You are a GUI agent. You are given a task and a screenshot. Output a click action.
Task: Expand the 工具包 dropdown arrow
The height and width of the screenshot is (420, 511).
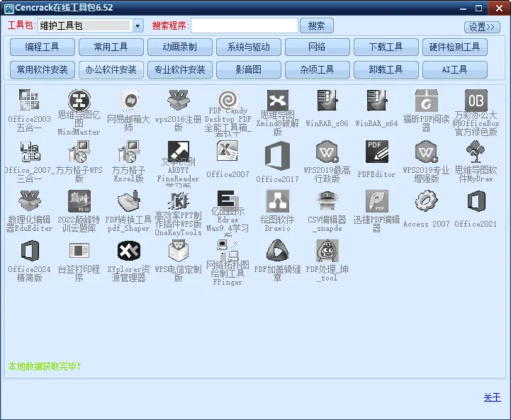(x=138, y=25)
